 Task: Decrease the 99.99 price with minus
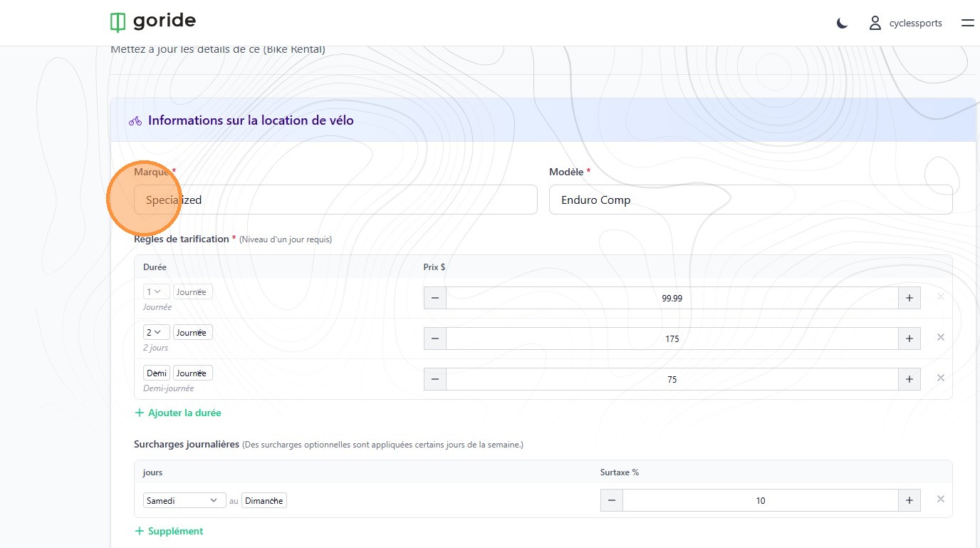[435, 298]
